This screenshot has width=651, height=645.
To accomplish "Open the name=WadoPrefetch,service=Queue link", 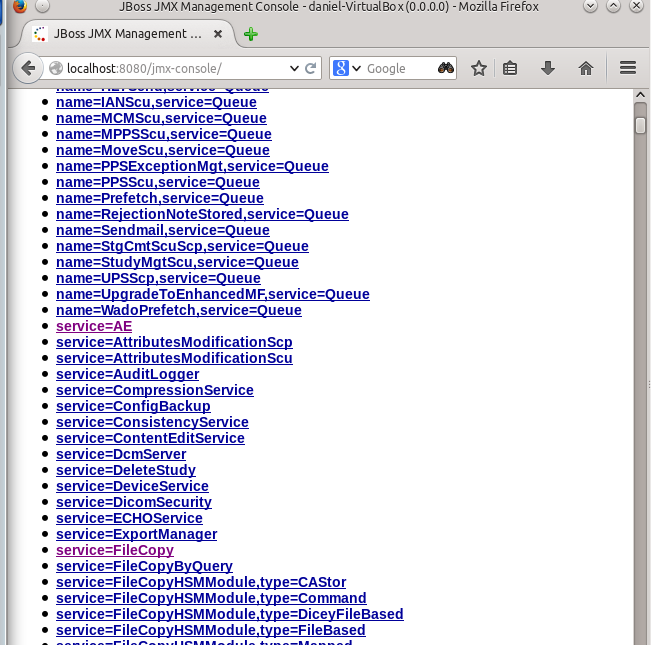I will click(179, 310).
